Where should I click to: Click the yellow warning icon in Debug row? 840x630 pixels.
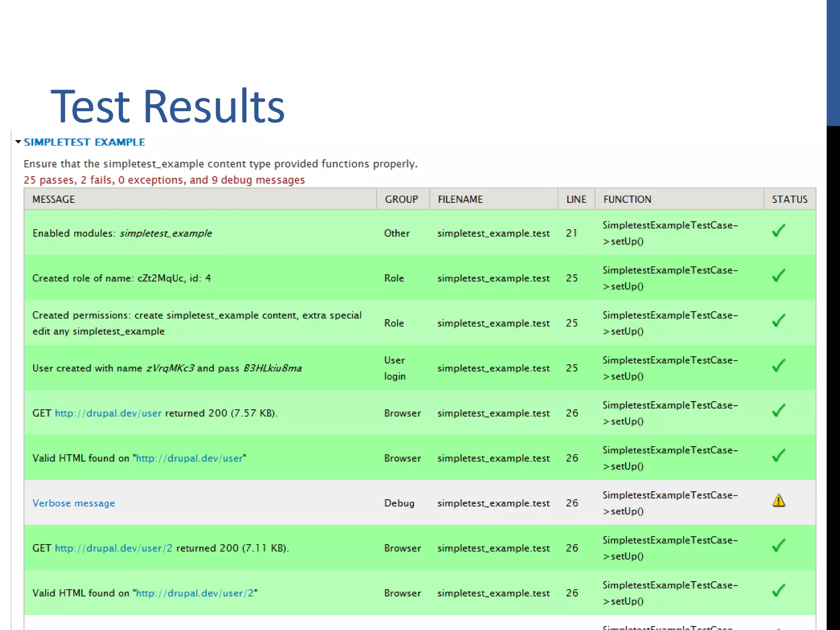(778, 501)
